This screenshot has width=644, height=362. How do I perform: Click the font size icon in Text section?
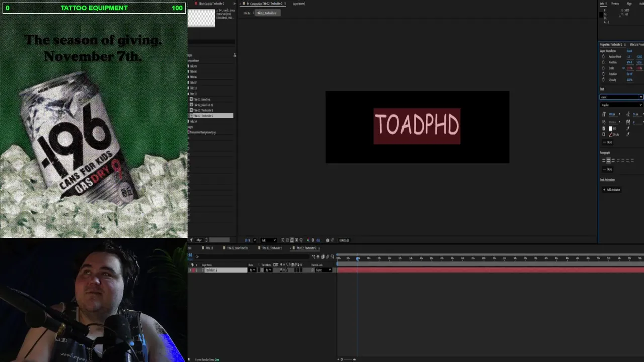coord(604,114)
